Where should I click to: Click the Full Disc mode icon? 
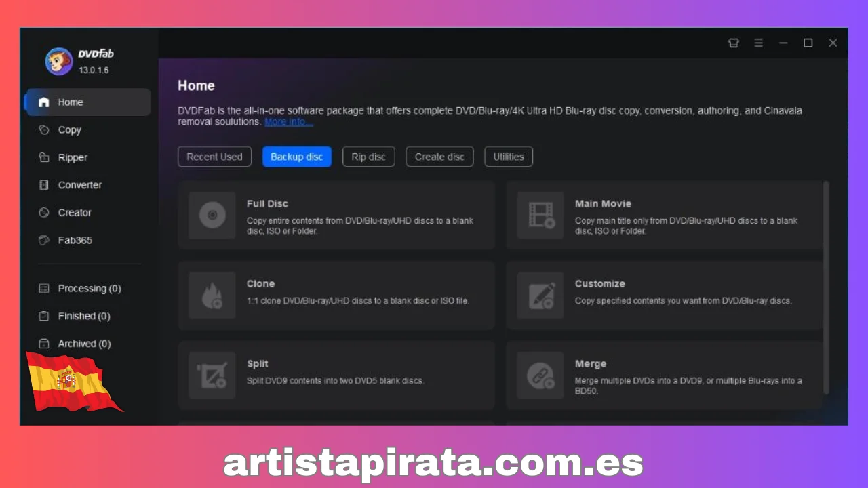tap(212, 216)
